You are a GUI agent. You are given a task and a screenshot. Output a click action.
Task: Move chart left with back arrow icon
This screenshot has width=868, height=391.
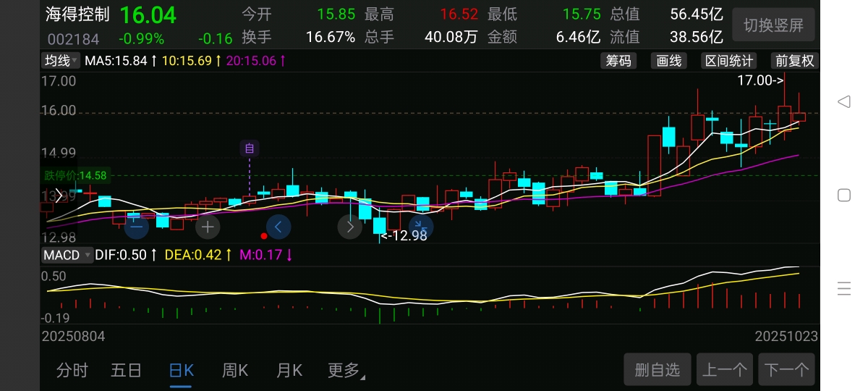[x=278, y=227]
